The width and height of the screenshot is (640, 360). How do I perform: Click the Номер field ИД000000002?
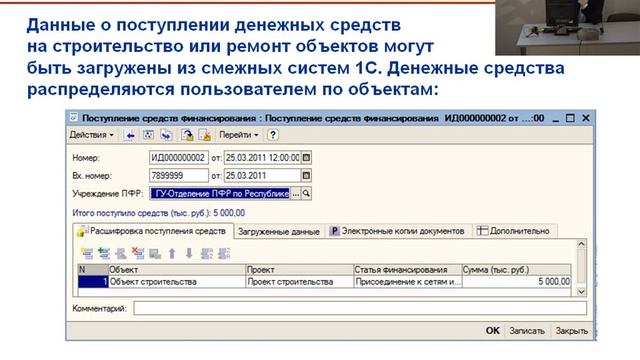pos(179,158)
